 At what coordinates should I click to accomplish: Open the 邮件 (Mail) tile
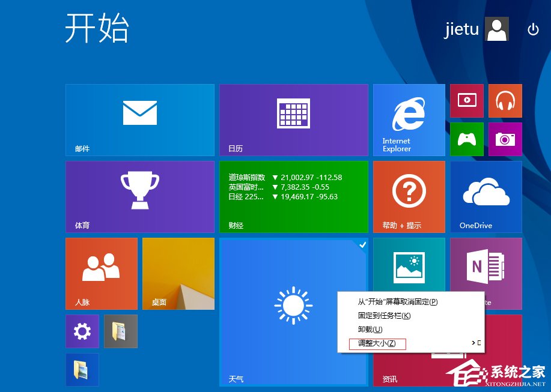pos(139,120)
